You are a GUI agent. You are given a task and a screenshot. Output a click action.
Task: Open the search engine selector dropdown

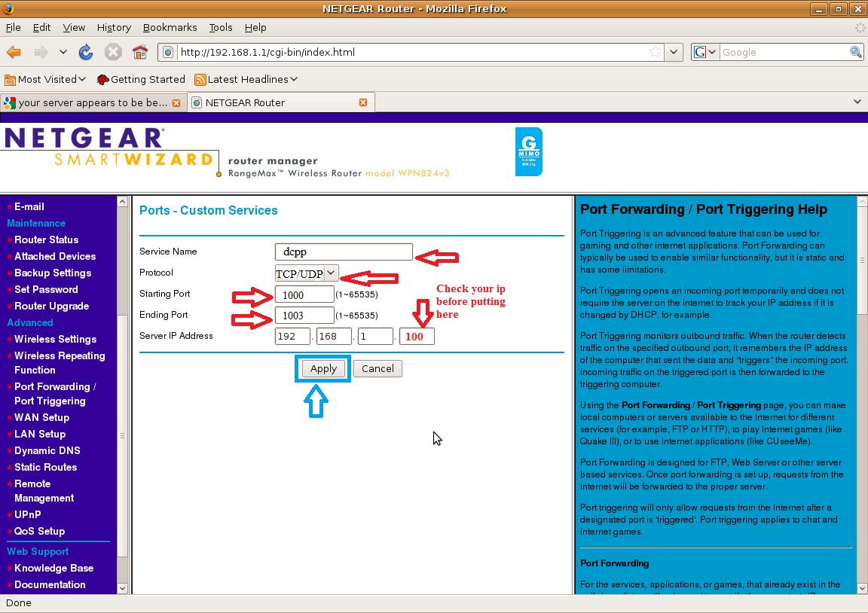click(x=705, y=52)
